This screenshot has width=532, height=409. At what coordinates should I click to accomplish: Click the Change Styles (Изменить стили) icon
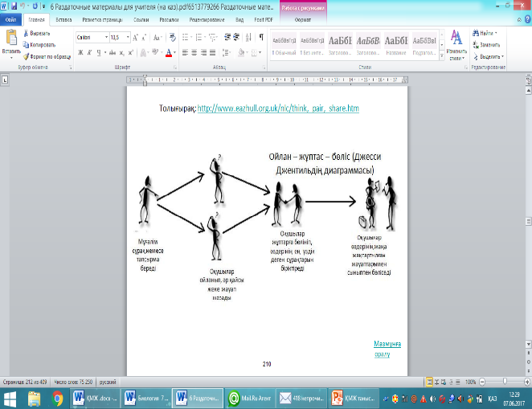[x=456, y=45]
